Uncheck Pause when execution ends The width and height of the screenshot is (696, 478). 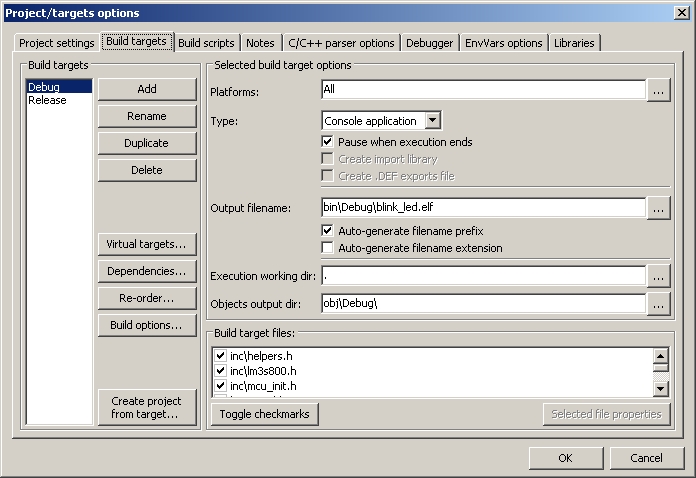[x=328, y=142]
